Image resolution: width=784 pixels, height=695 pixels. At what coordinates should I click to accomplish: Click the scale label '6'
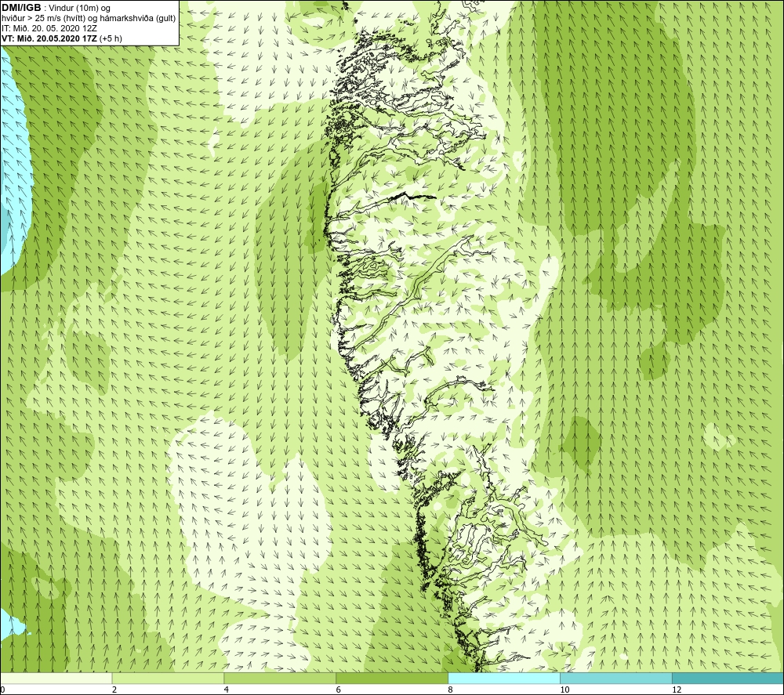tap(339, 690)
